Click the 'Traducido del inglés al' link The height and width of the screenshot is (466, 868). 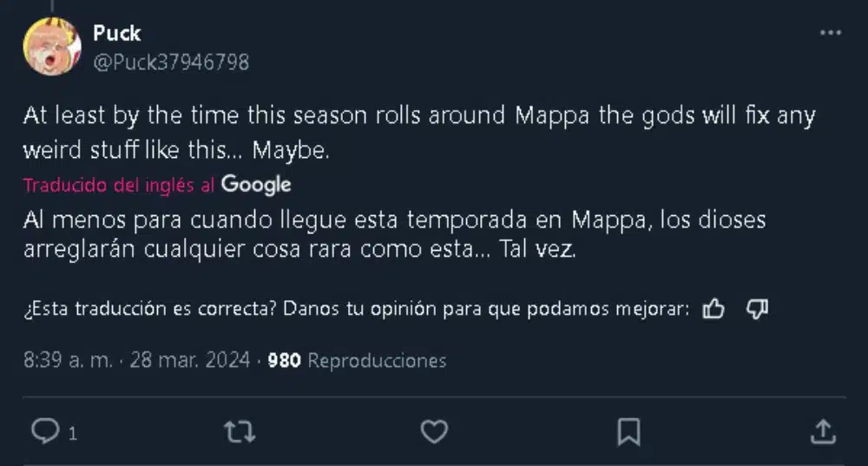[120, 185]
